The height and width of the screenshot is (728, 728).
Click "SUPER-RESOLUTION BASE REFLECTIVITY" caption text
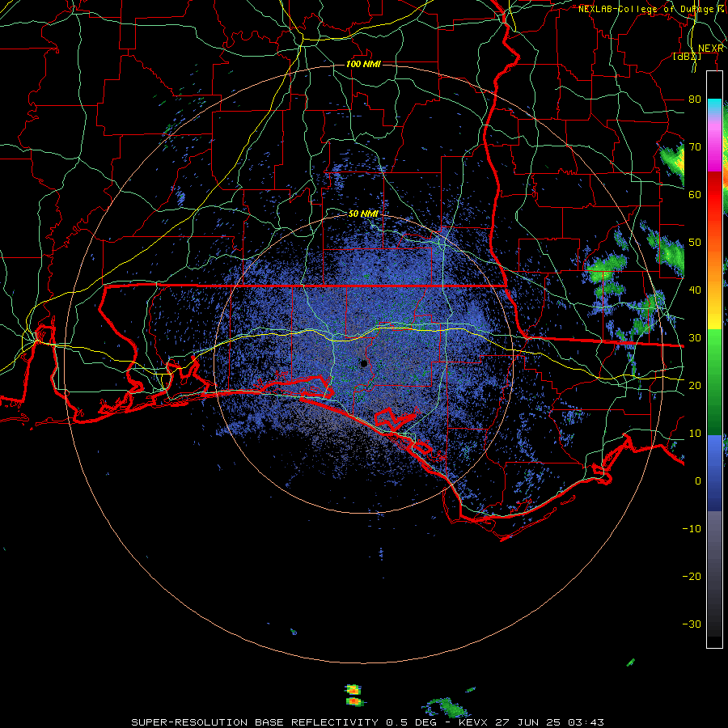pos(255,722)
